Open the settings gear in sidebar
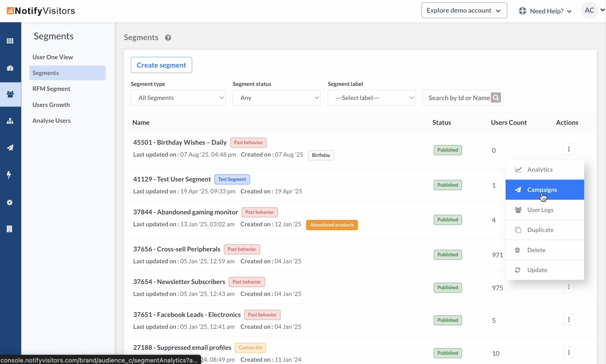The image size is (606, 364). pyautogui.click(x=10, y=202)
